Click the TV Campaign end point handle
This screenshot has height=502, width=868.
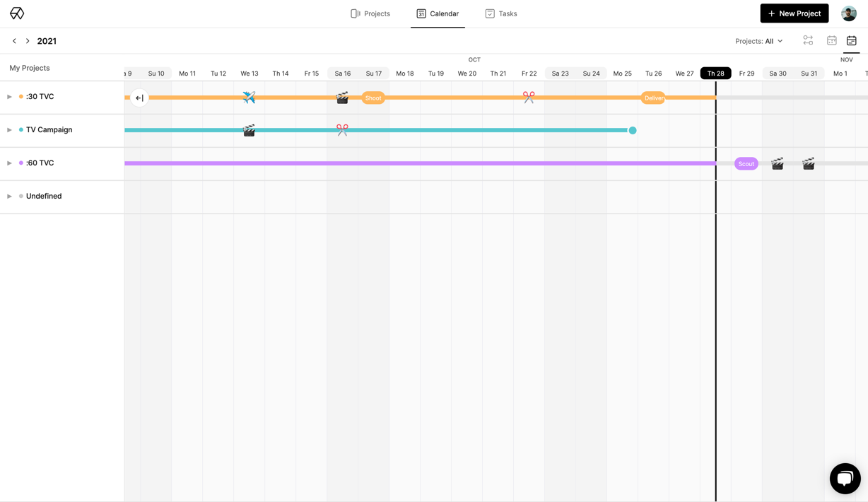[x=633, y=130]
